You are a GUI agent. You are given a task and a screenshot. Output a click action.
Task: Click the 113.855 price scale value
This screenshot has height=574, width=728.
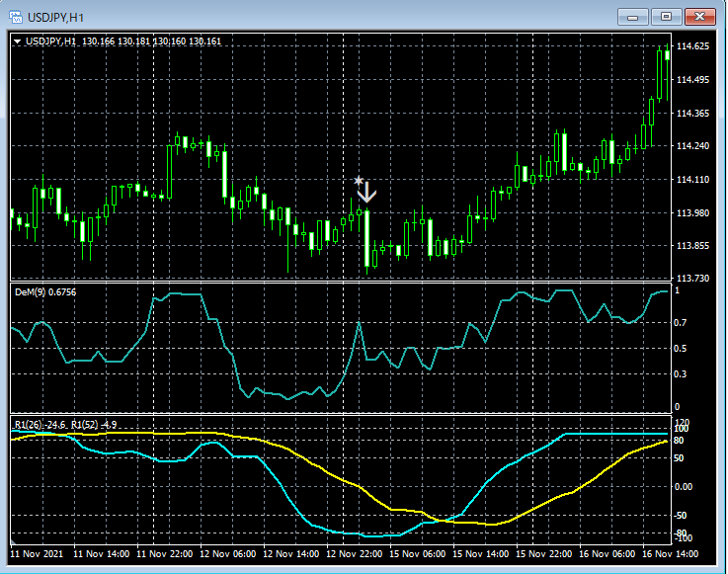(x=693, y=245)
